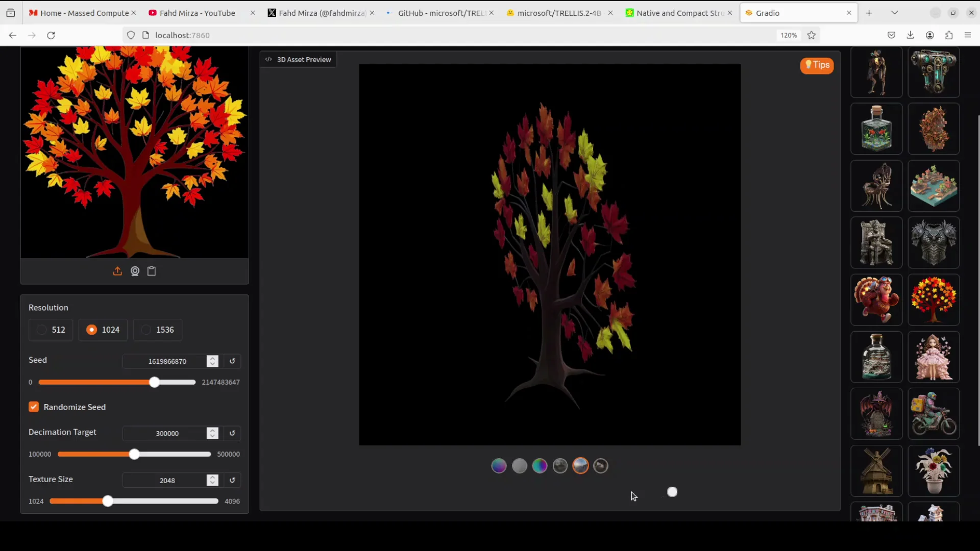Reset the Texture Size value
The width and height of the screenshot is (980, 551).
[232, 480]
